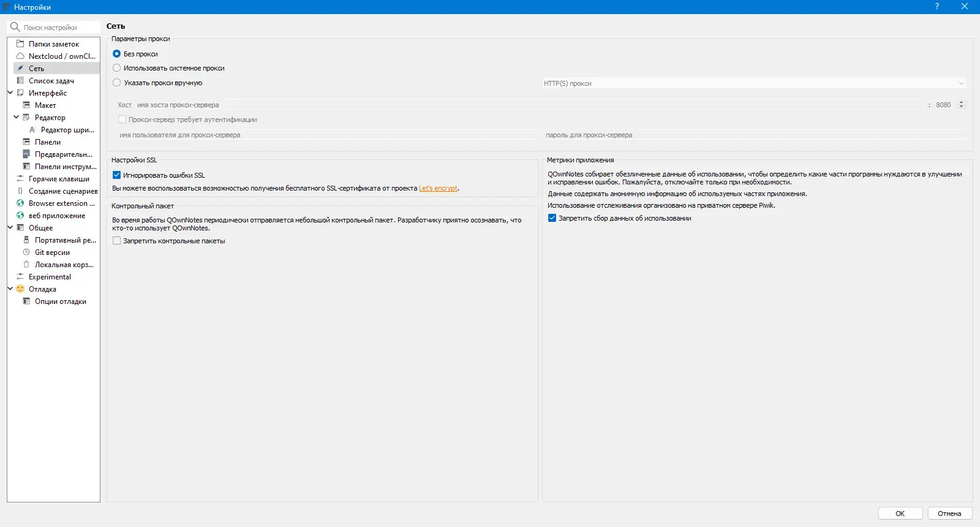
Task: Click the USB icon beside Портативный режим
Action: point(26,240)
